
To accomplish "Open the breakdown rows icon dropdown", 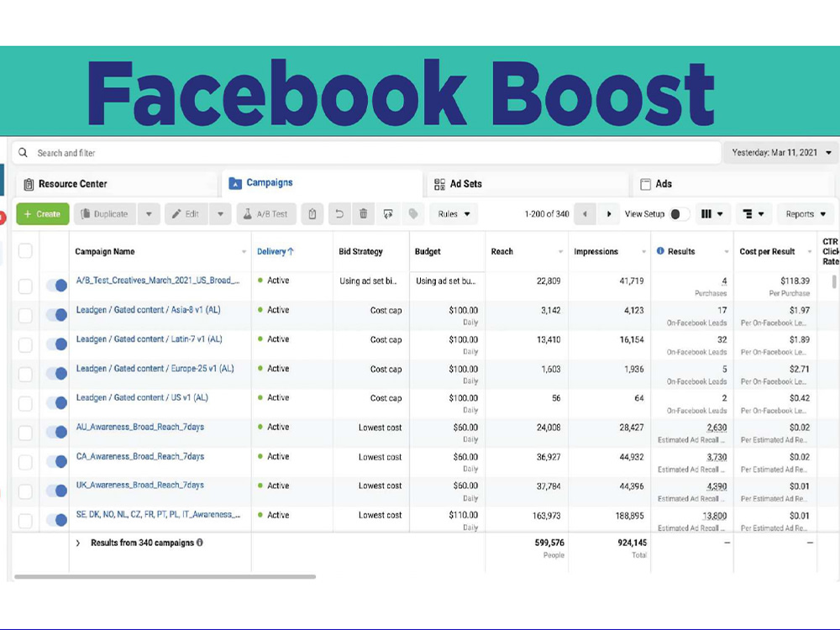I will pos(753,213).
